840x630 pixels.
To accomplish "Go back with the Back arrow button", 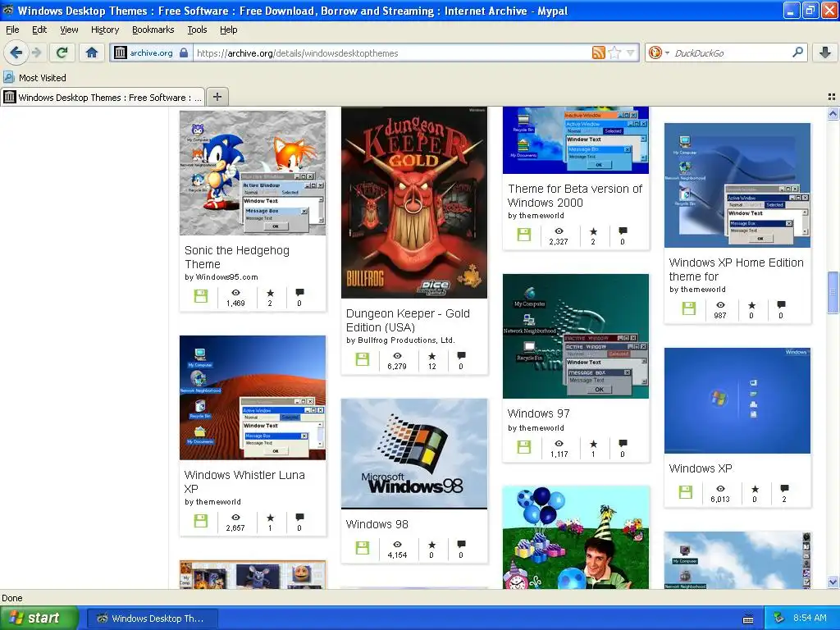I will tap(16, 52).
